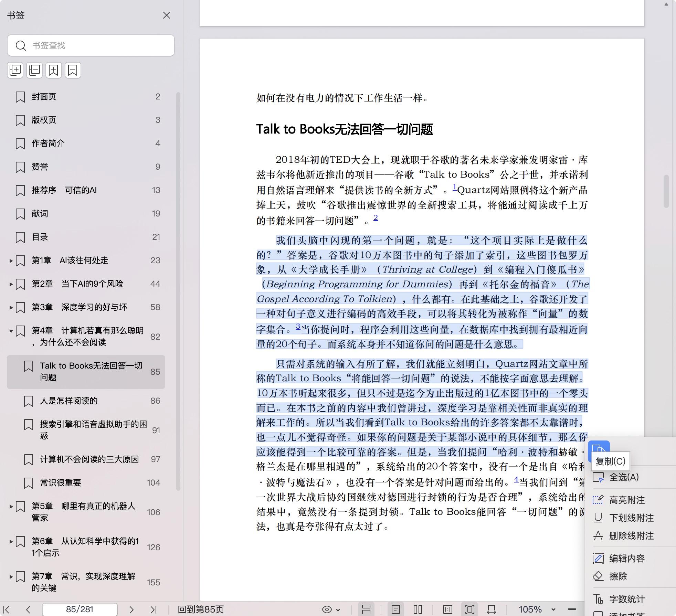Select single page view icon

point(396,609)
